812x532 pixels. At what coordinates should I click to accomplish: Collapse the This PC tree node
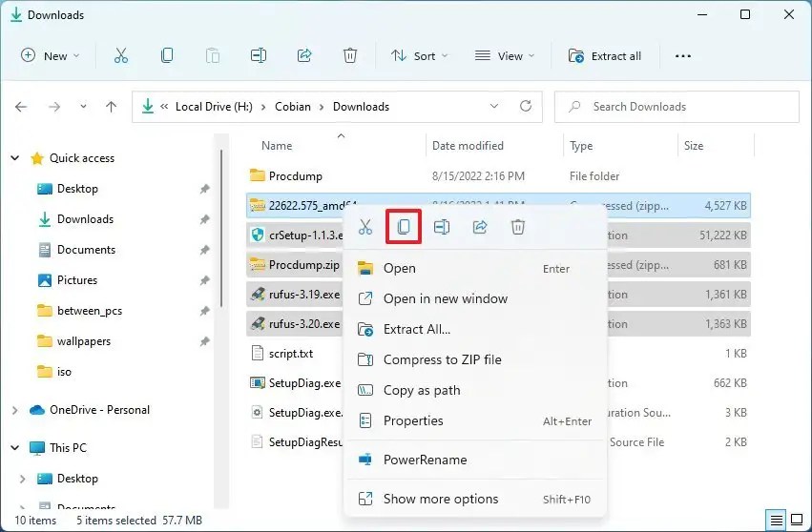point(15,448)
